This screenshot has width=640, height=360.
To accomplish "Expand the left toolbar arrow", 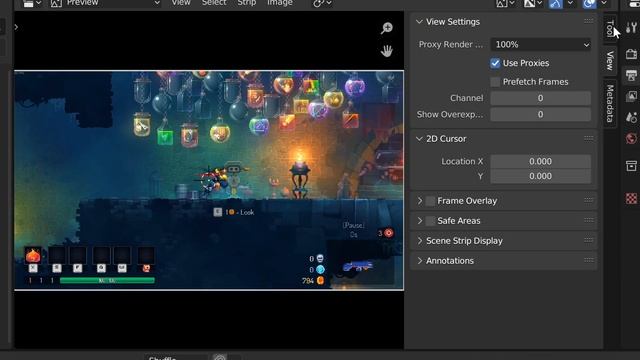I will pyautogui.click(x=16, y=27).
